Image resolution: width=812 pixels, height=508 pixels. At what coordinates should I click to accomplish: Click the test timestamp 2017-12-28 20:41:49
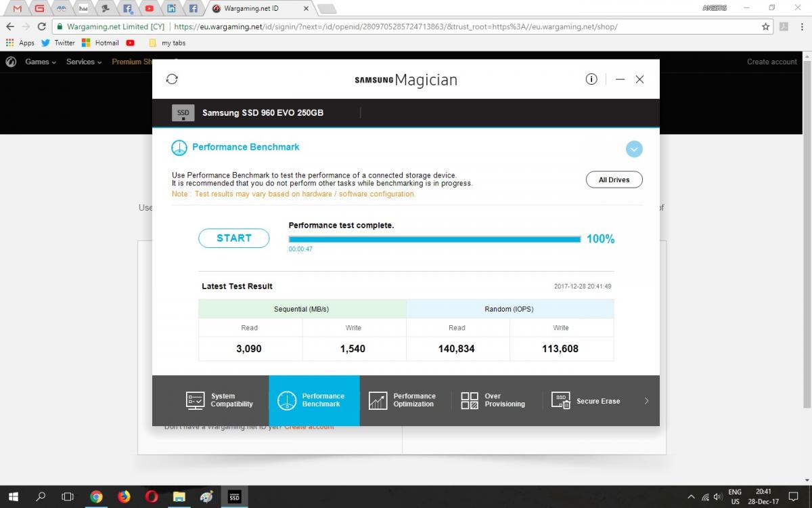[583, 287]
